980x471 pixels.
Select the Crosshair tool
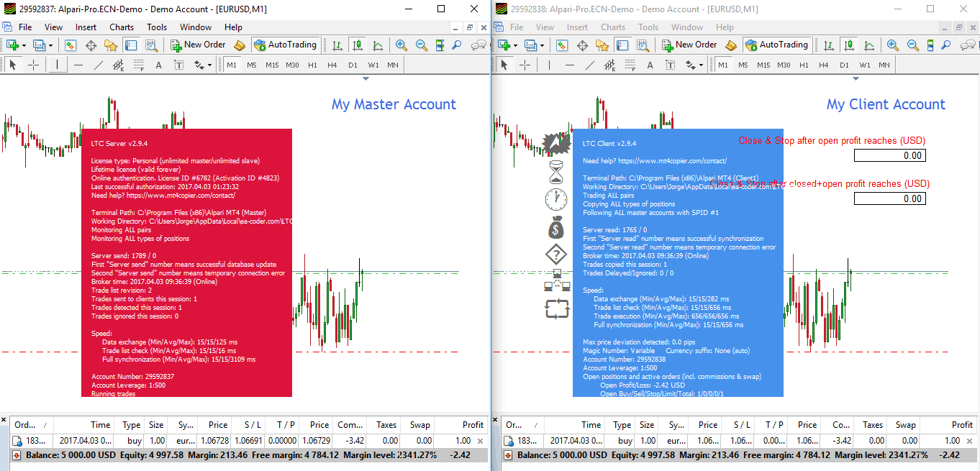[33, 64]
